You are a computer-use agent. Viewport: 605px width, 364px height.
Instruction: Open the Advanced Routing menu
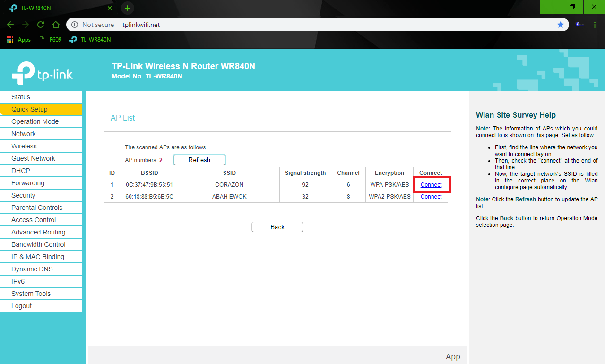(41, 232)
